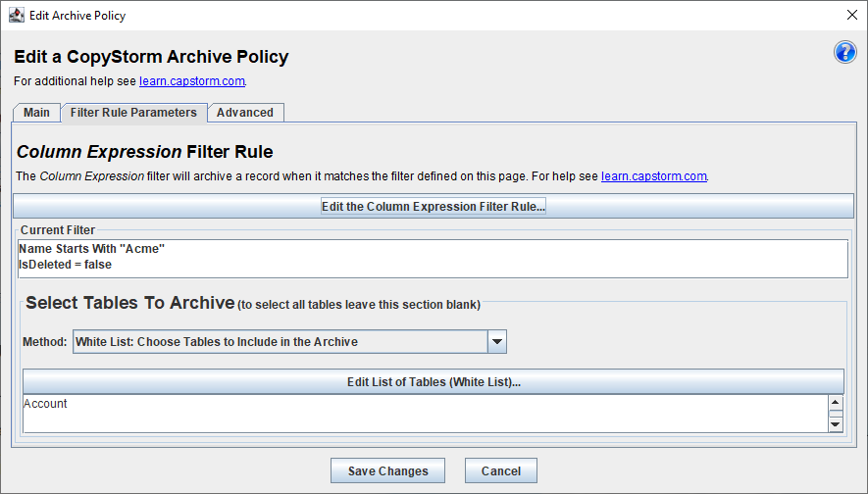This screenshot has height=494, width=868.
Task: Select the Filter Rule Parameters tab
Action: (133, 113)
